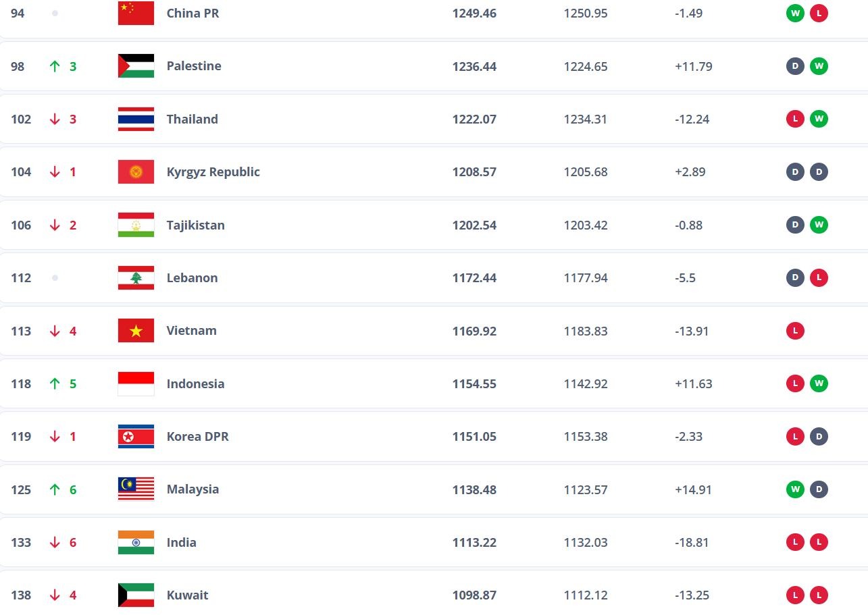Click Malaysia's green W result badge
Viewport: 868px width, 615px height.
click(795, 489)
